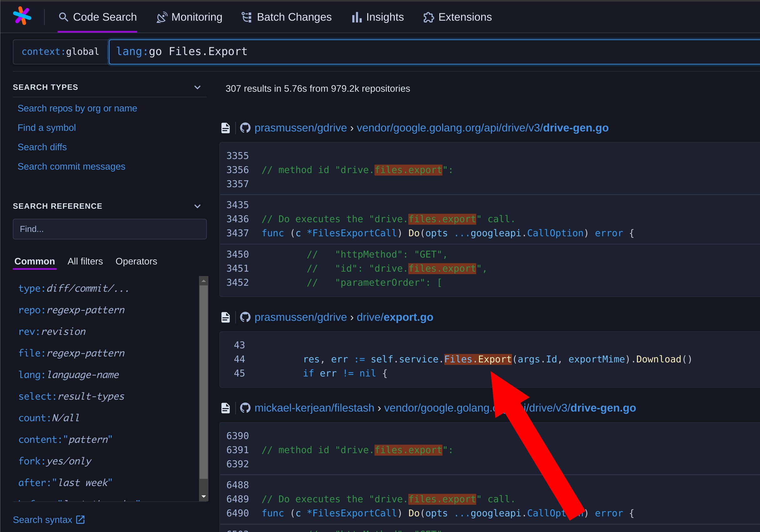
Task: Click Search diffs link
Action: [42, 147]
